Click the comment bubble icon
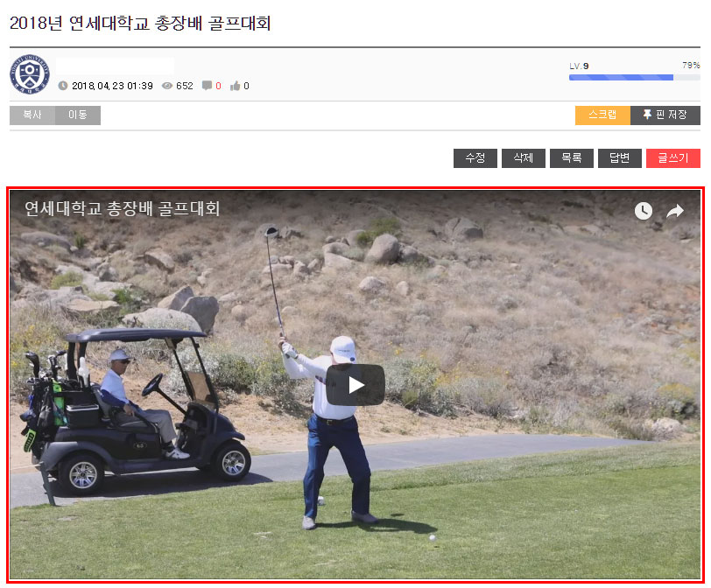The height and width of the screenshot is (588, 711). 207,85
